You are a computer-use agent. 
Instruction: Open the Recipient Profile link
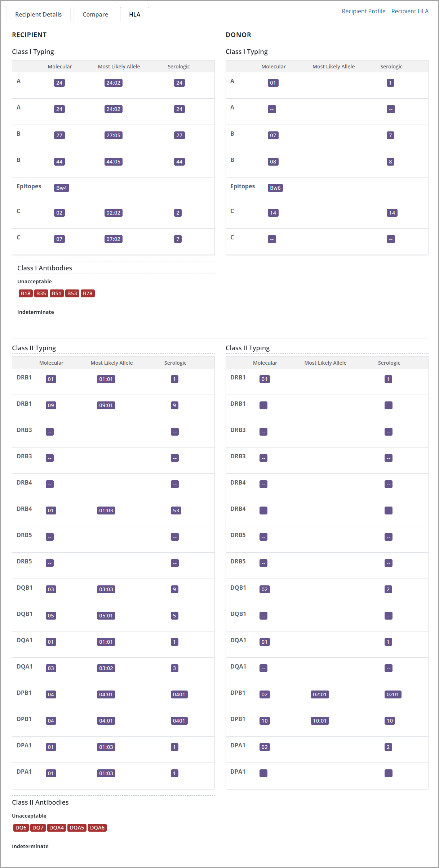[x=363, y=11]
